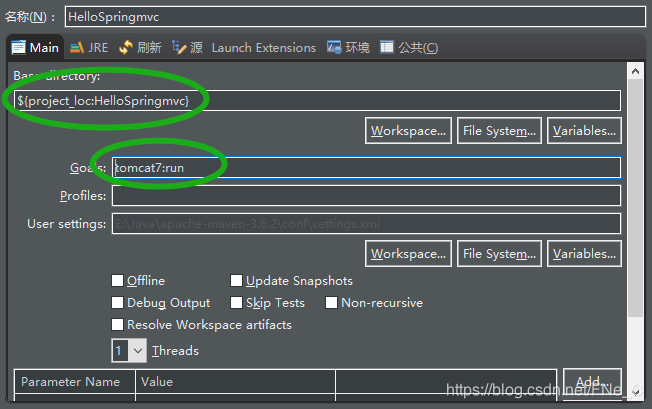This screenshot has height=409, width=652.
Task: Click the Base directory input field
Action: pyautogui.click(x=317, y=101)
